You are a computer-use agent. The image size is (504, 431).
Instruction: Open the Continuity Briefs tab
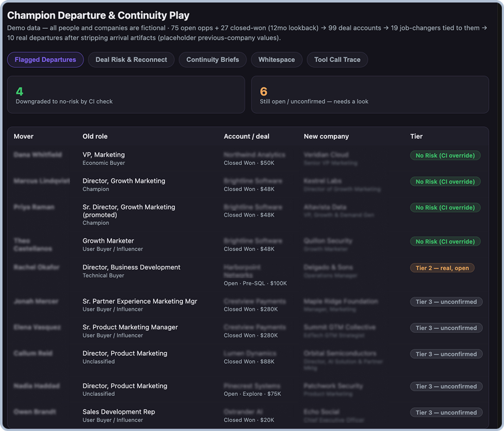[x=212, y=60]
